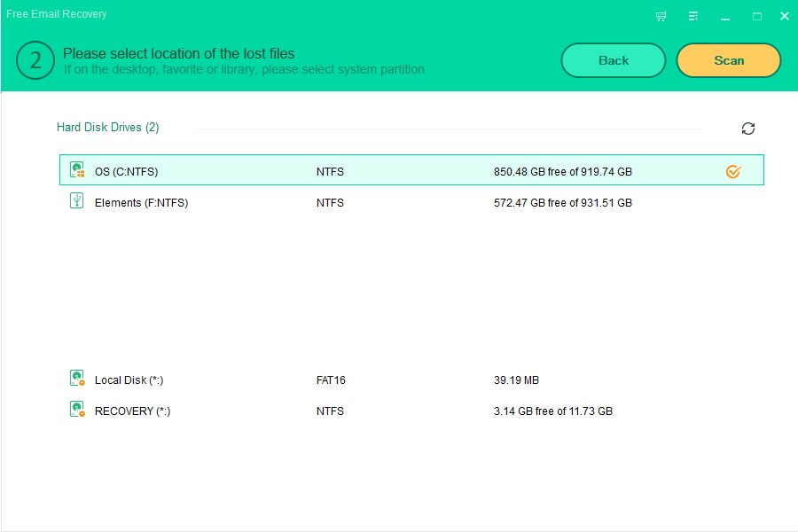The width and height of the screenshot is (798, 532).
Task: Click the Hard Disk Drives (2) header
Action: pyautogui.click(x=108, y=128)
